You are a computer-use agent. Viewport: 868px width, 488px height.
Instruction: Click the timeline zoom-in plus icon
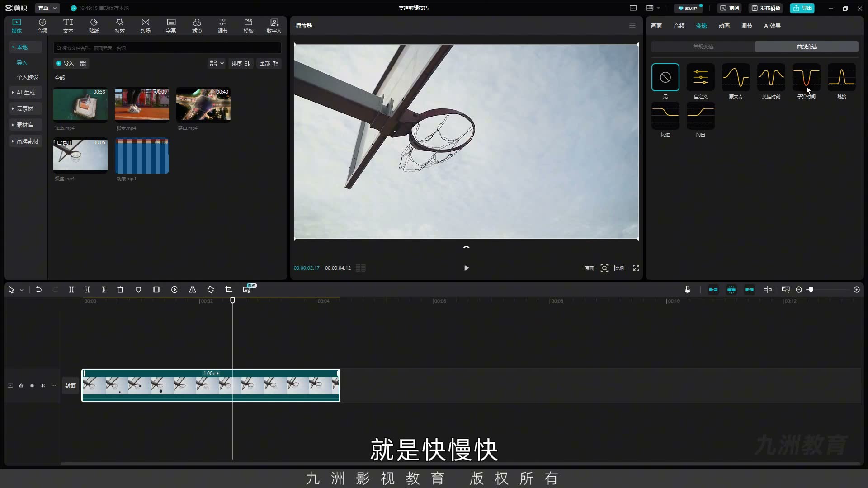[x=857, y=290]
